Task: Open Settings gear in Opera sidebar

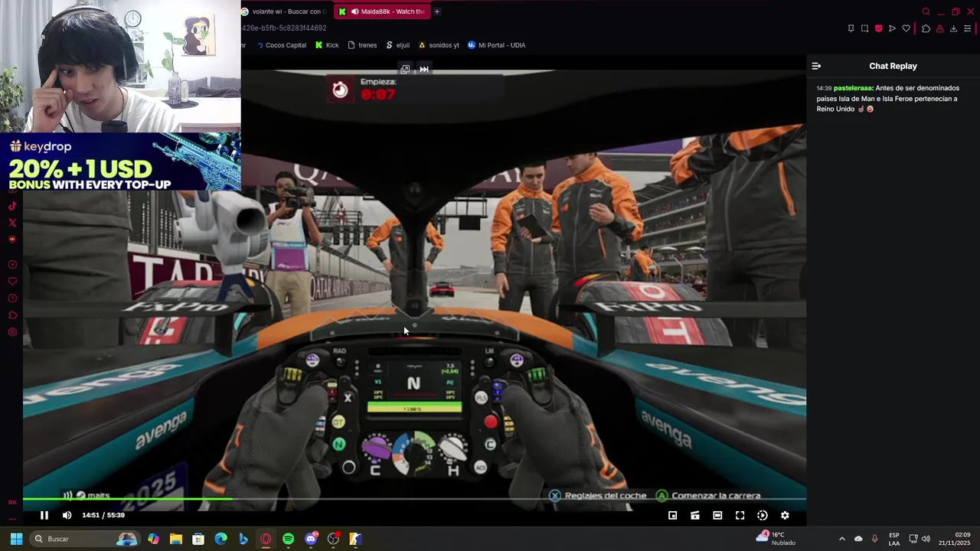Action: click(x=12, y=332)
